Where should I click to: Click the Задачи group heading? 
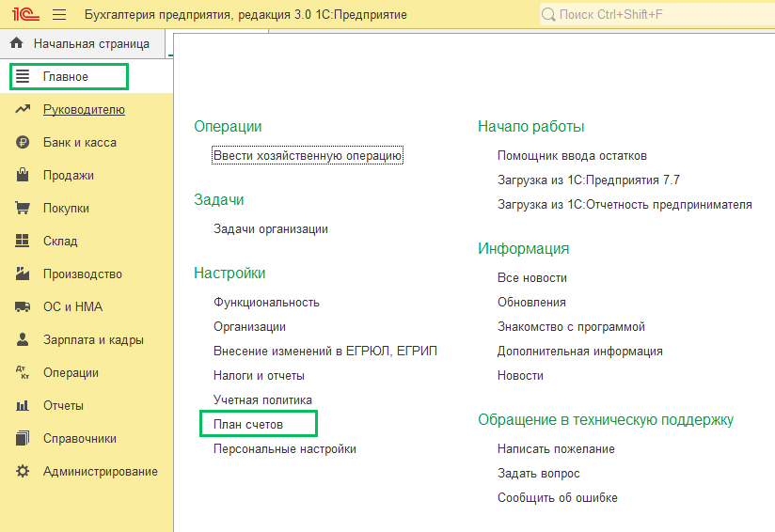218,199
